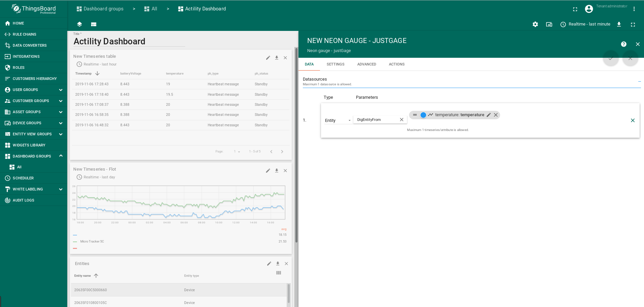Sort table by Timestamp column
This screenshot has height=307, width=644.
click(83, 74)
